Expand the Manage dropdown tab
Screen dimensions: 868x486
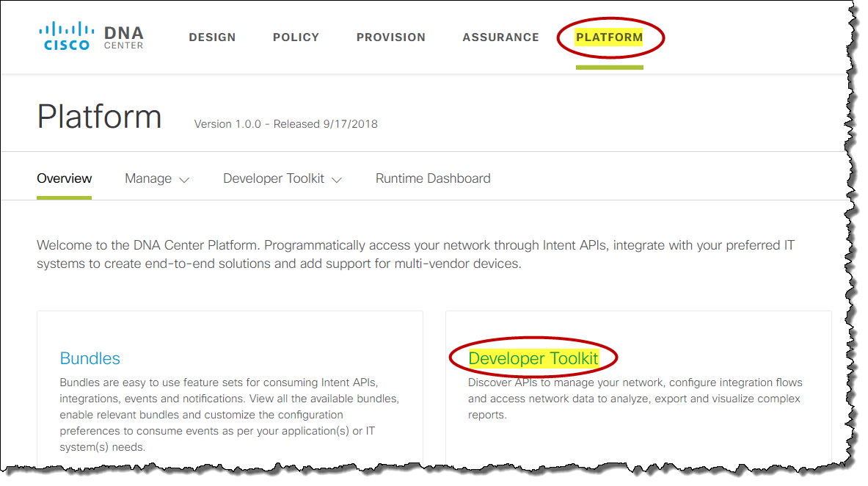[x=157, y=178]
